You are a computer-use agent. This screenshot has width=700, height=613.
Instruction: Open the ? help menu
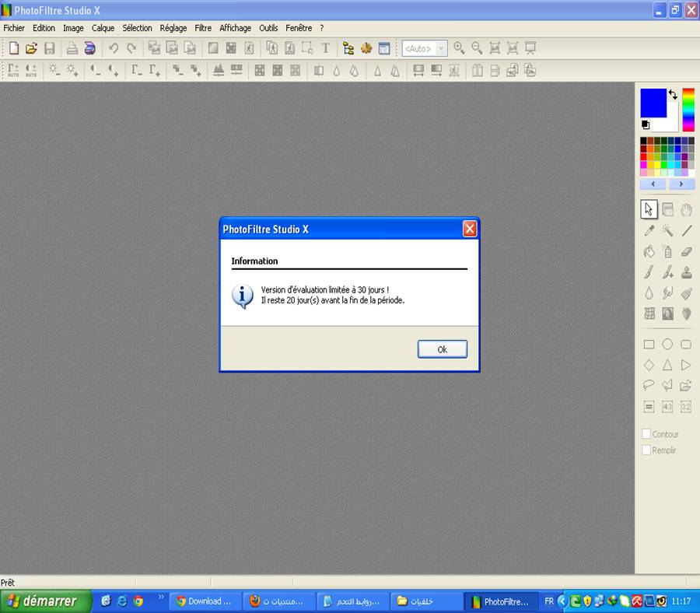321,28
